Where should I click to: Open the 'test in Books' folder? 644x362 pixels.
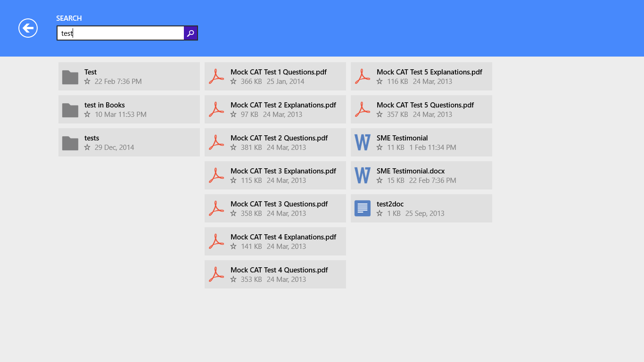coord(105,105)
